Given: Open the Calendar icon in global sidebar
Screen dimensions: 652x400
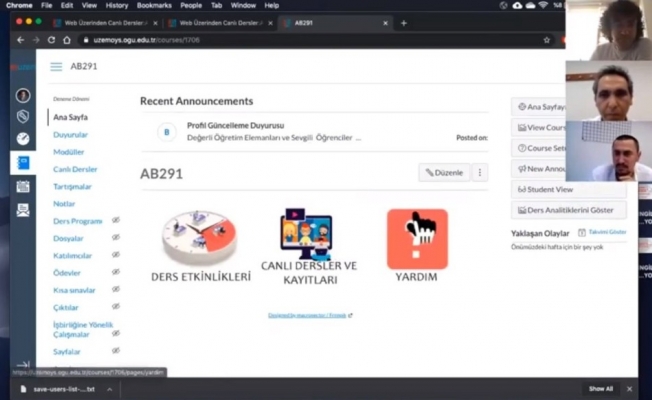Looking at the screenshot, I should pos(23,186).
